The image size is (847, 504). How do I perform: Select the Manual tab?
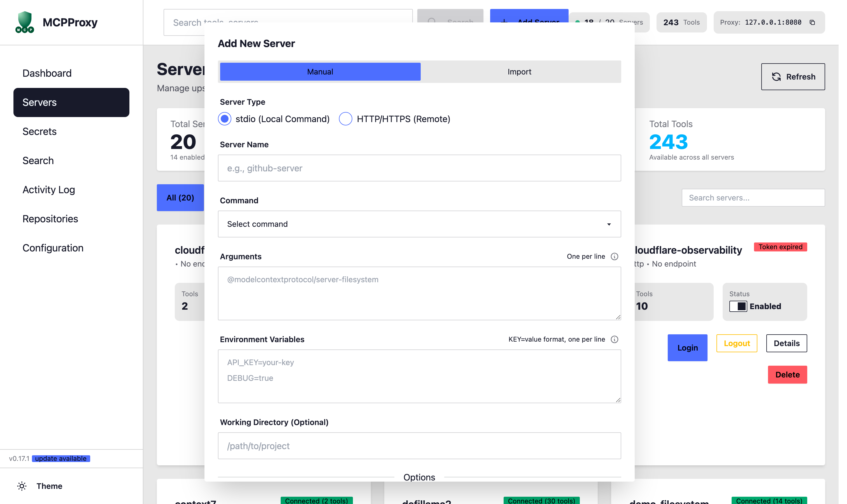(320, 71)
